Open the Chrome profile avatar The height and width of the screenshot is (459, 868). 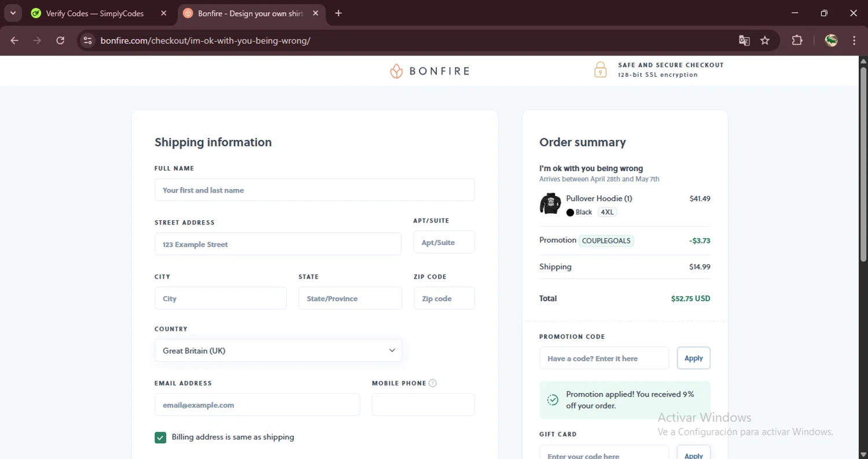pyautogui.click(x=832, y=40)
